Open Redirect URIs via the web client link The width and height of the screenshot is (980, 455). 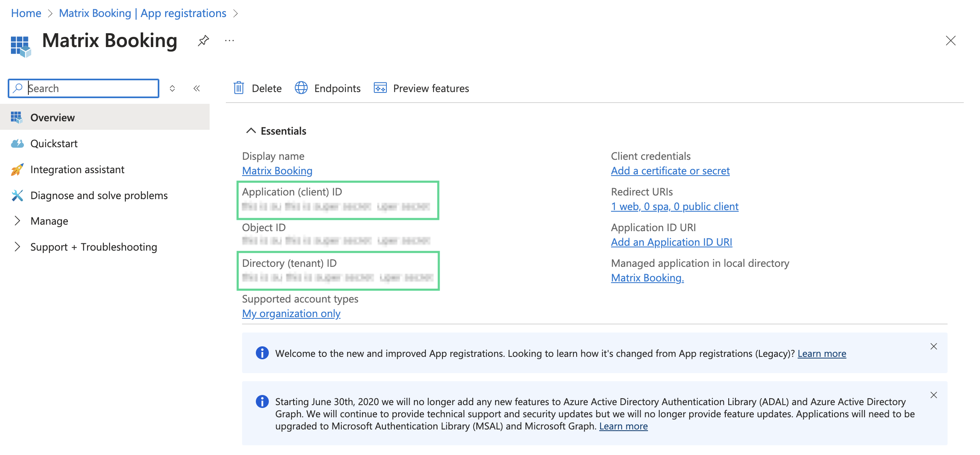click(x=674, y=206)
